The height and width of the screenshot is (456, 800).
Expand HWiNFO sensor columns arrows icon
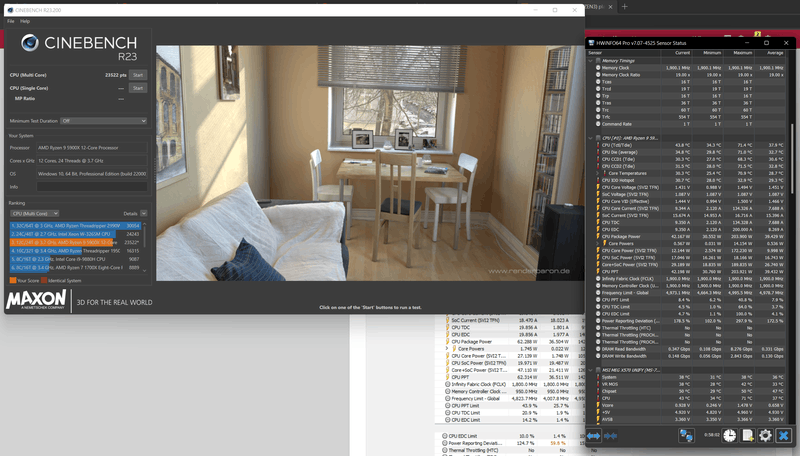tap(593, 436)
